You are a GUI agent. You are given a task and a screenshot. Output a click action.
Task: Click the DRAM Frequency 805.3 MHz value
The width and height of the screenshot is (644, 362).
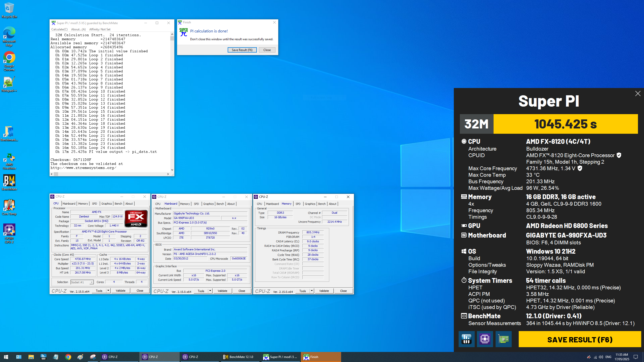point(313,232)
